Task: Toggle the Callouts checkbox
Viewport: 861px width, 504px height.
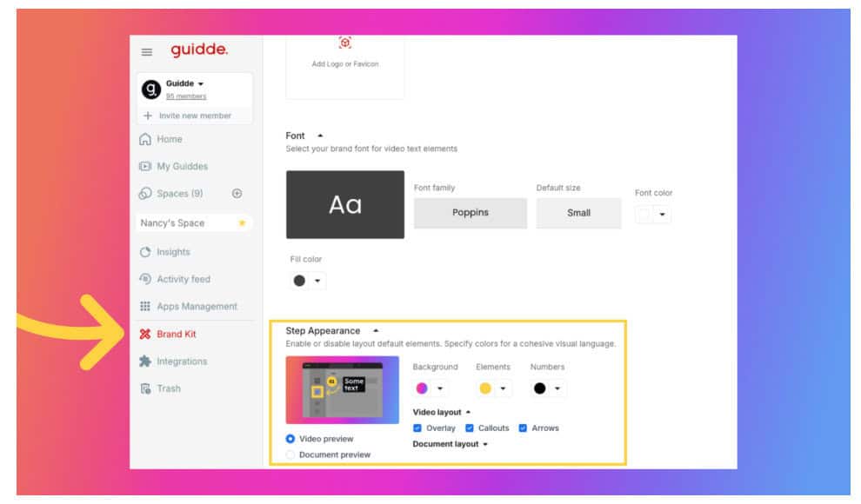Action: 470,428
